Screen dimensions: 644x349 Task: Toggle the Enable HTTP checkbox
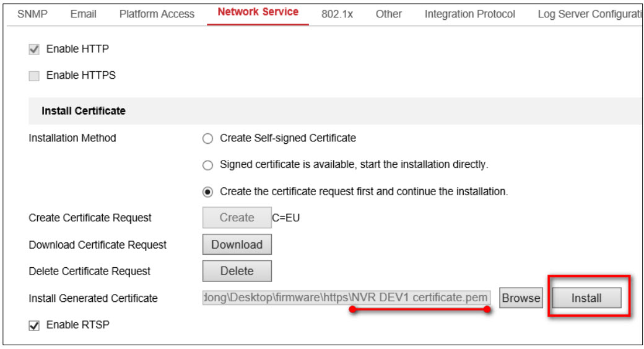tap(34, 50)
